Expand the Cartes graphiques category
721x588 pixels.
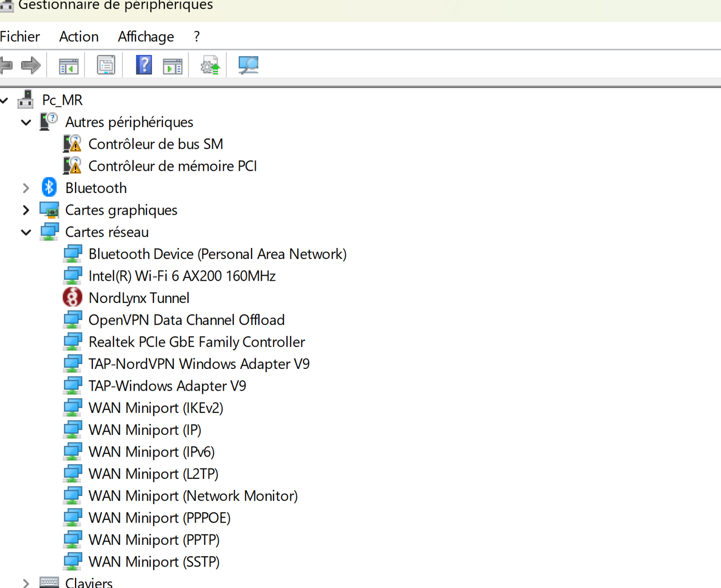click(x=26, y=210)
